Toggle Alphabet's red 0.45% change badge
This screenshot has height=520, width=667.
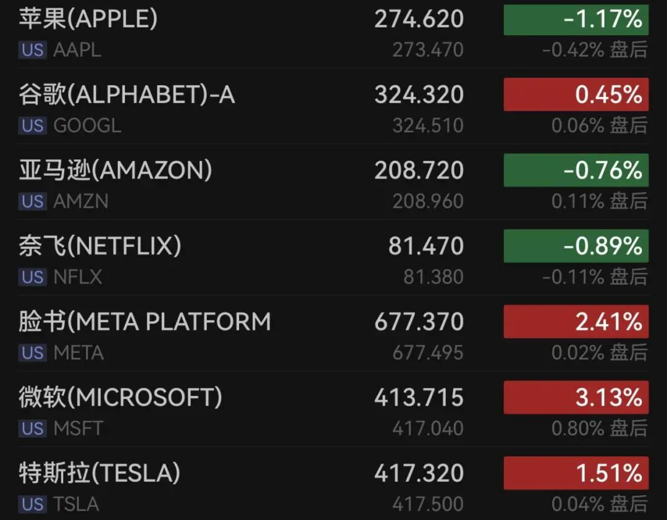[x=574, y=95]
